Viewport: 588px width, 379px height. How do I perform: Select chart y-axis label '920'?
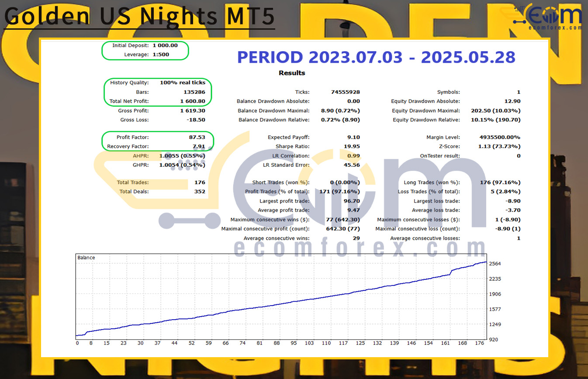tap(494, 339)
